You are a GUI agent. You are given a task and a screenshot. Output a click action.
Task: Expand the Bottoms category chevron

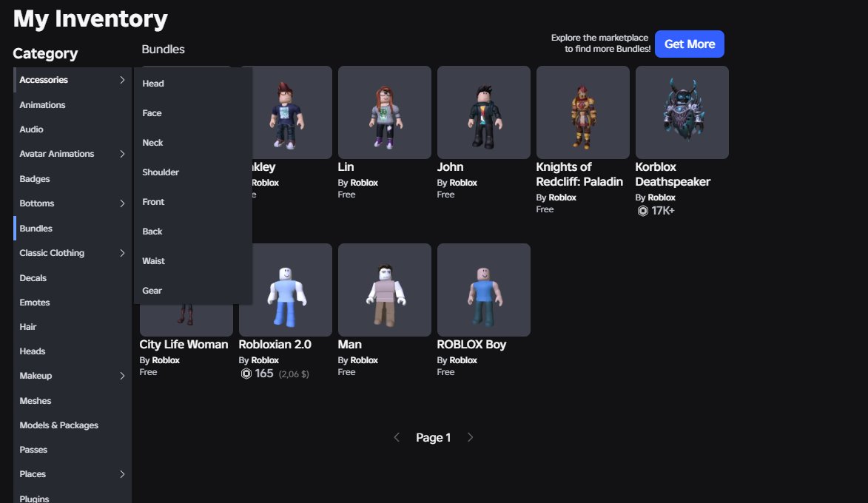click(x=122, y=203)
